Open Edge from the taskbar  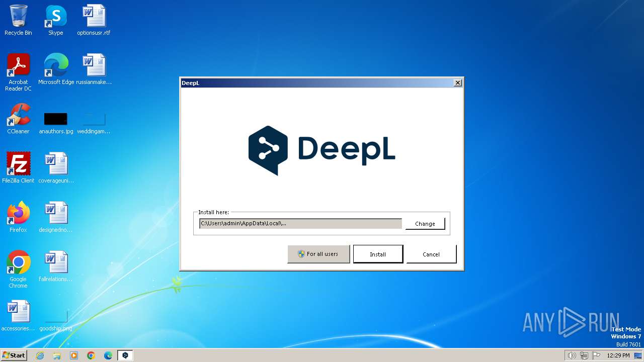click(x=108, y=355)
